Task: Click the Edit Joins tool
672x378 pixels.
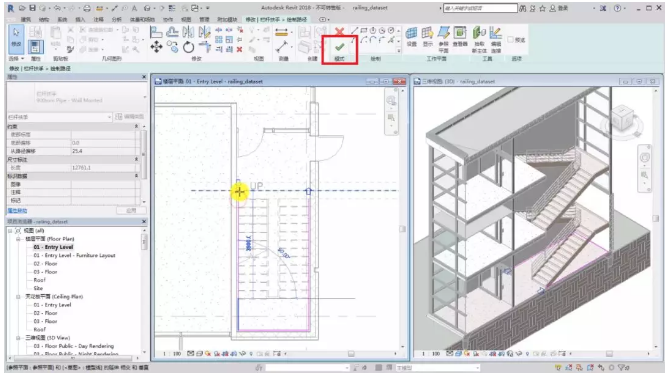Action: pyautogui.click(x=496, y=39)
